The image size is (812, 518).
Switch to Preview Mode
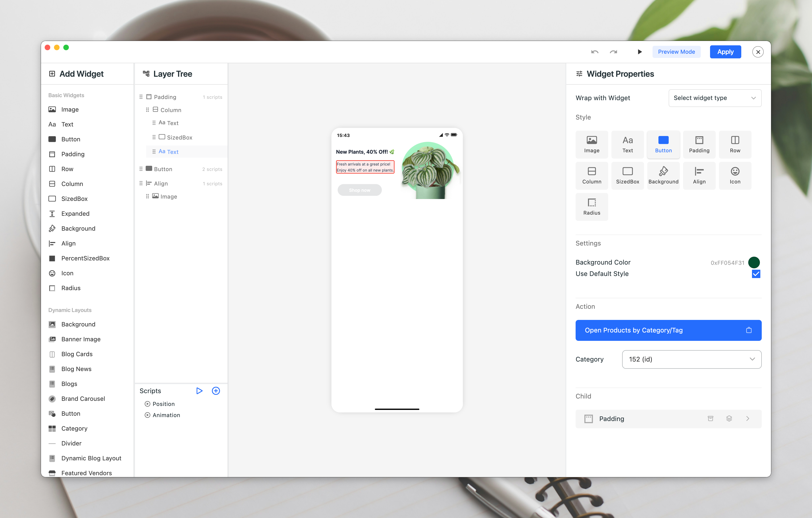[676, 52]
